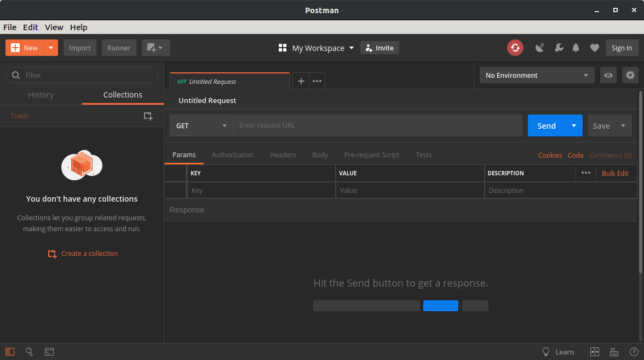The width and height of the screenshot is (644, 360).
Task: Click the environment quick look eye
Action: pos(608,76)
